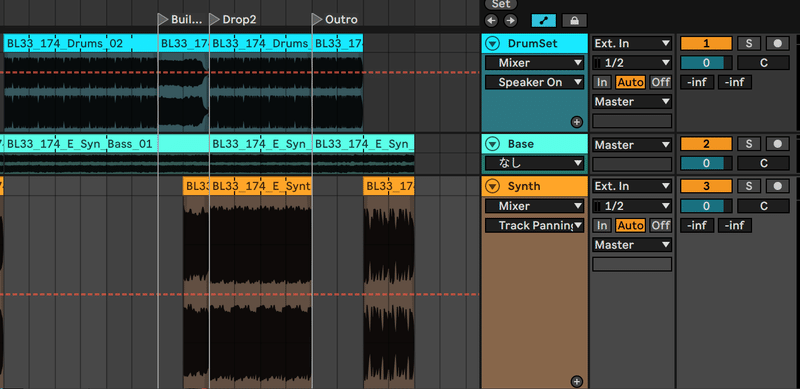800x389 pixels.
Task: Collapse the DrumSet track
Action: pos(492,44)
